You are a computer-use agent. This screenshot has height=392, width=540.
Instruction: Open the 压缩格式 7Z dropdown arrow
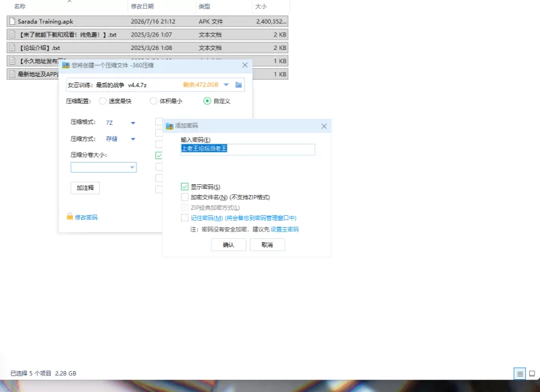(133, 123)
